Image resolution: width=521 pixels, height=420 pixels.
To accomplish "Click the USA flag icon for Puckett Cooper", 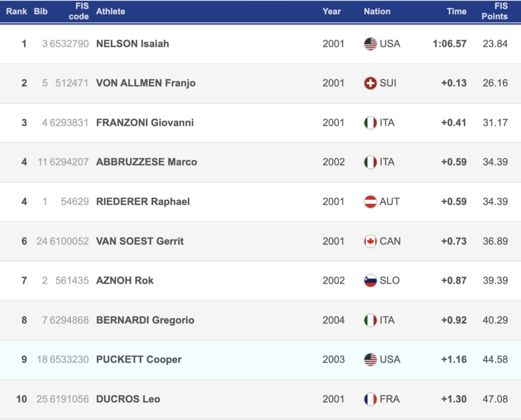I will [370, 359].
